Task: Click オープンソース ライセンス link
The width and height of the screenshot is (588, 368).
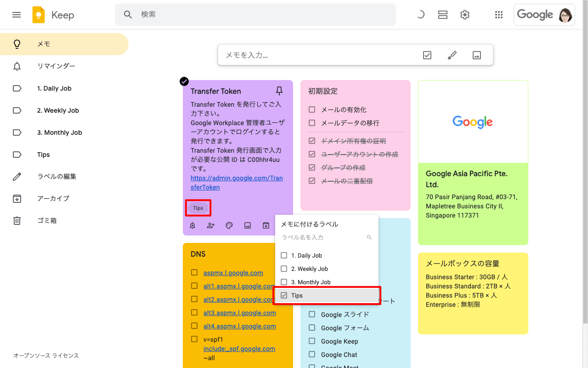Action: [x=46, y=356]
